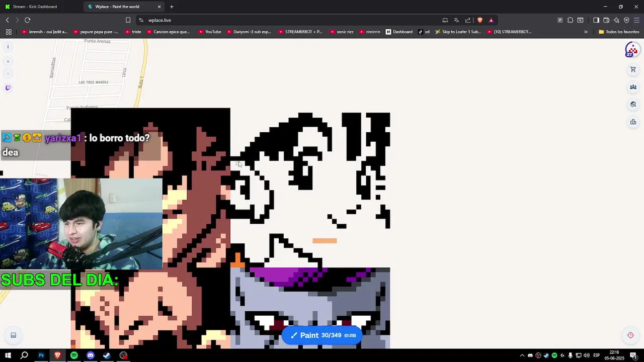Open the xd TikTok bookmark

[x=424, y=32]
